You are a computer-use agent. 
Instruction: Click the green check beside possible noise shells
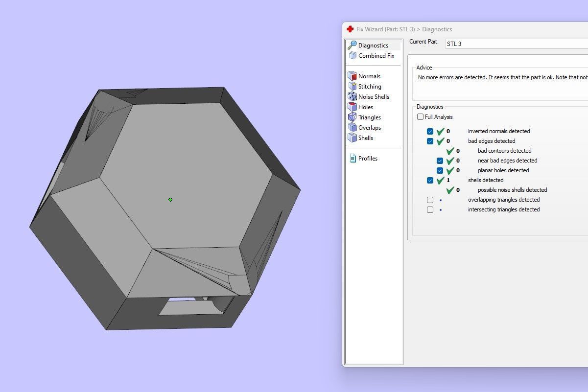pos(450,190)
